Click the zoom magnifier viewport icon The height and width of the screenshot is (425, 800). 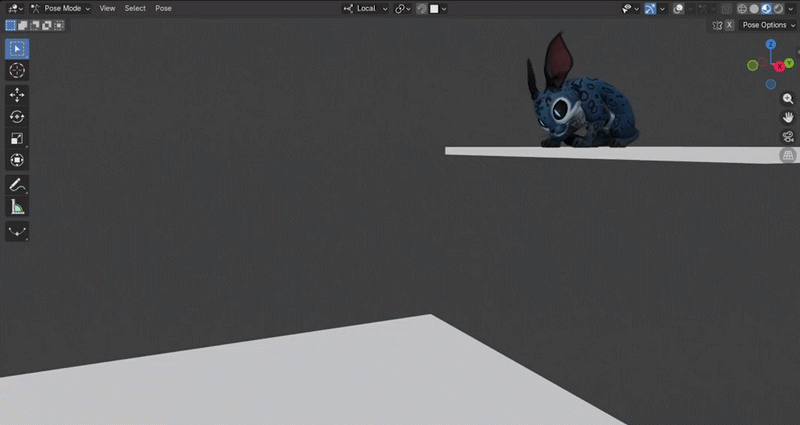pos(788,99)
